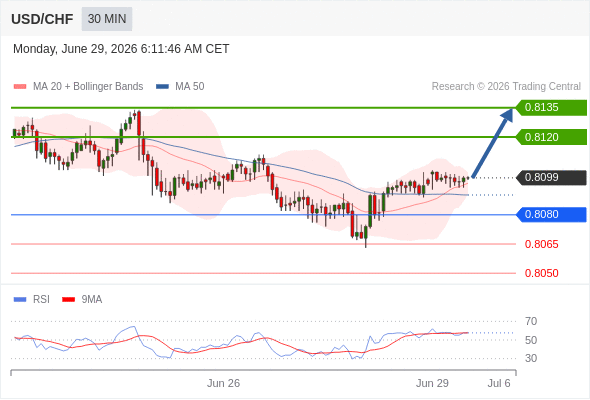Click the MA 50 legend swatch
The image size is (590, 400).
click(163, 87)
